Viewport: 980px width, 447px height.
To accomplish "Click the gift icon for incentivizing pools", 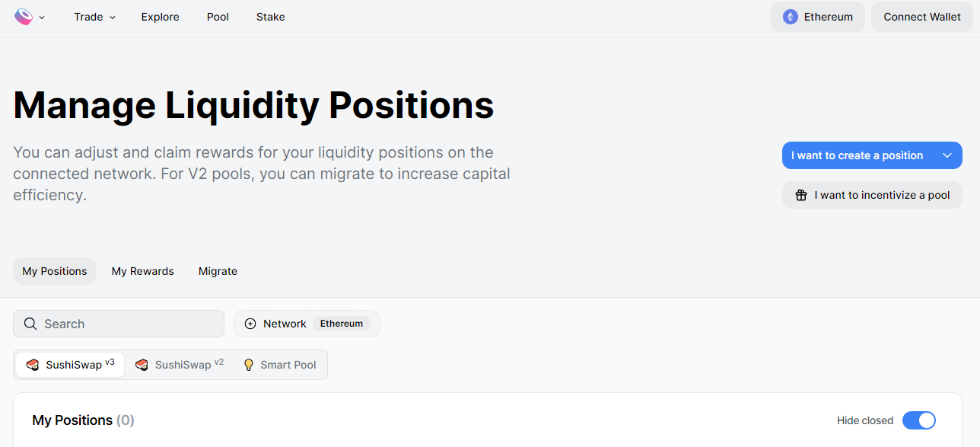I will click(800, 195).
